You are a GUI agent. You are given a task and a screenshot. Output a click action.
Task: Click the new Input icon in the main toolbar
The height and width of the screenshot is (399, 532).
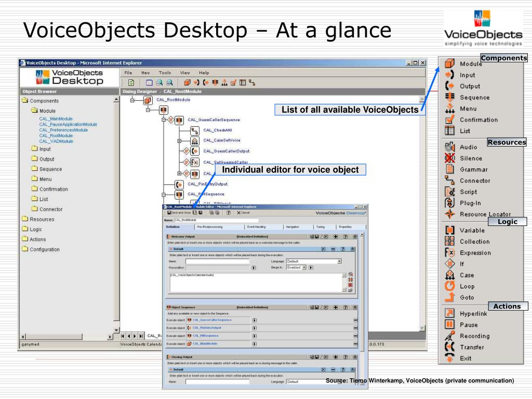[196, 83]
